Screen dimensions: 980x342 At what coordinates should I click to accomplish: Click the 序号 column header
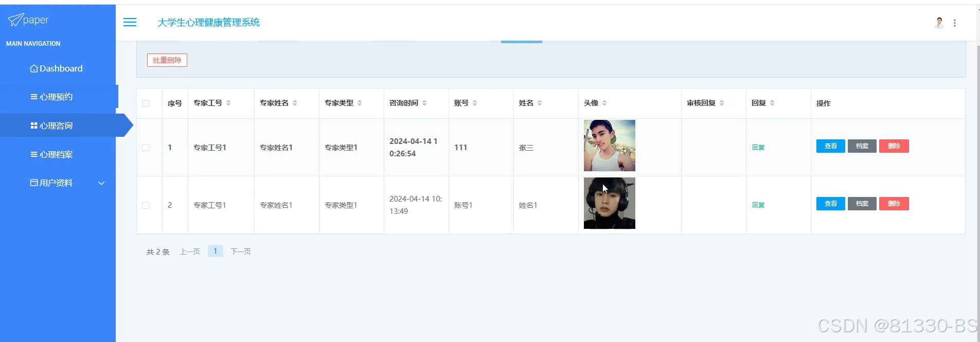coord(175,103)
